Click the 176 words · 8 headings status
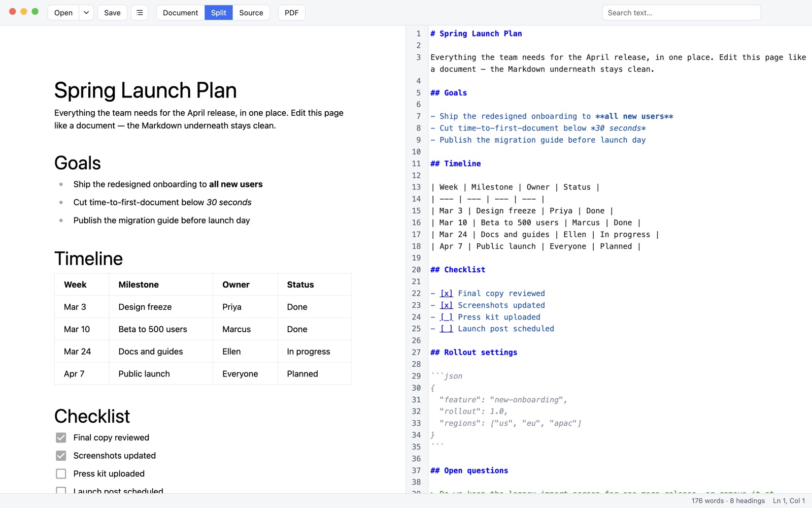The width and height of the screenshot is (812, 508). coord(728,501)
